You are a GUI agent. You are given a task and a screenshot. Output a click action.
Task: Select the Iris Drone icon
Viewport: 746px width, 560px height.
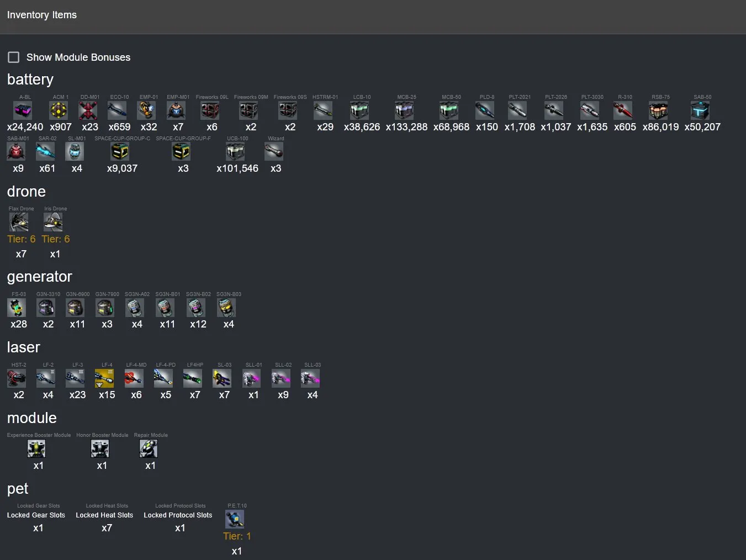point(54,222)
